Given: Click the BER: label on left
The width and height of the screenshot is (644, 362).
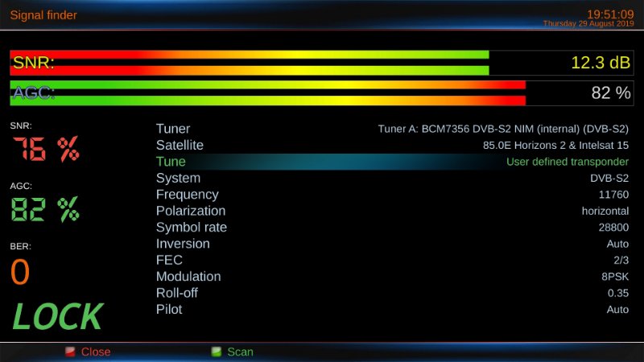Looking at the screenshot, I should pyautogui.click(x=21, y=246).
